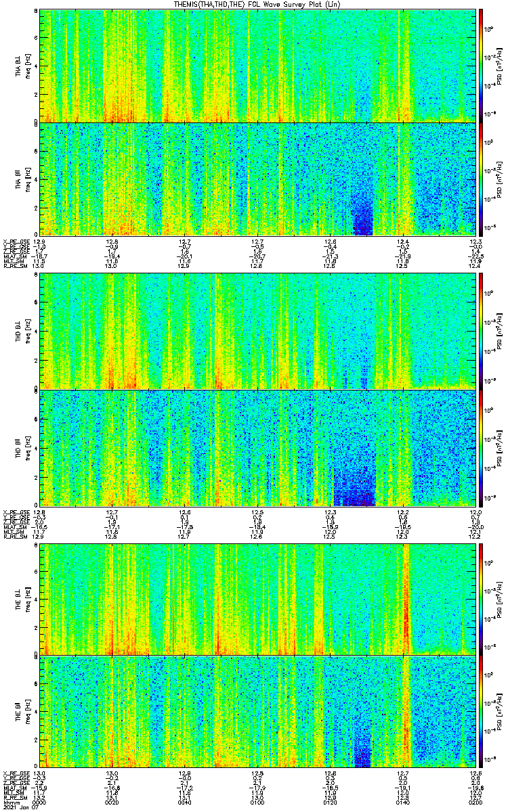
Task: Click the R_RE_SM row label under THA panels
Action: [x=14, y=267]
